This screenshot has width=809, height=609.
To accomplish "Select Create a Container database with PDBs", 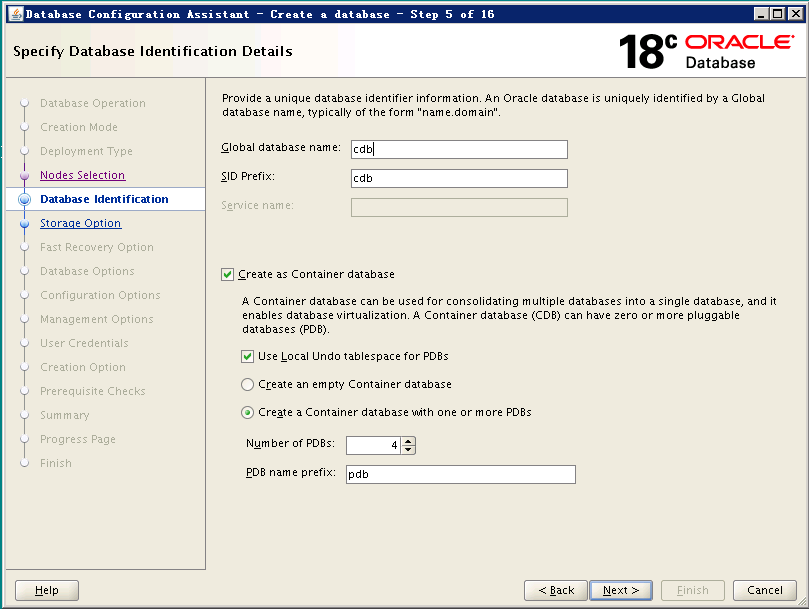I will [x=248, y=412].
